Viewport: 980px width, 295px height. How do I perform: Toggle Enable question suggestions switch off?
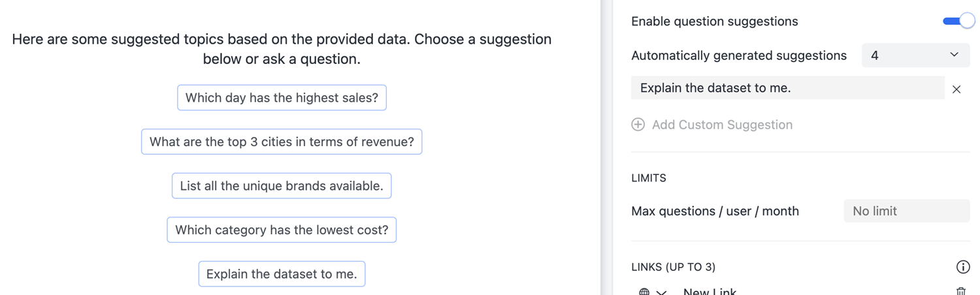(x=958, y=22)
